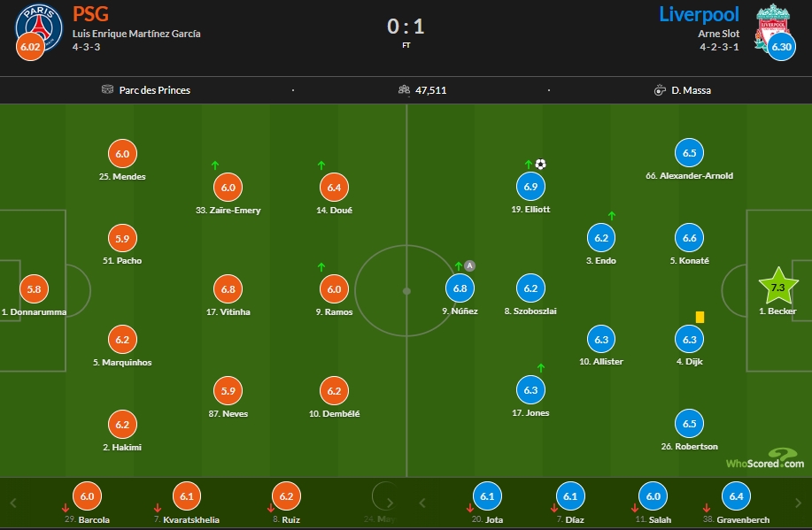
Task: Click the yellow card next to Dijk
Action: pyautogui.click(x=700, y=316)
